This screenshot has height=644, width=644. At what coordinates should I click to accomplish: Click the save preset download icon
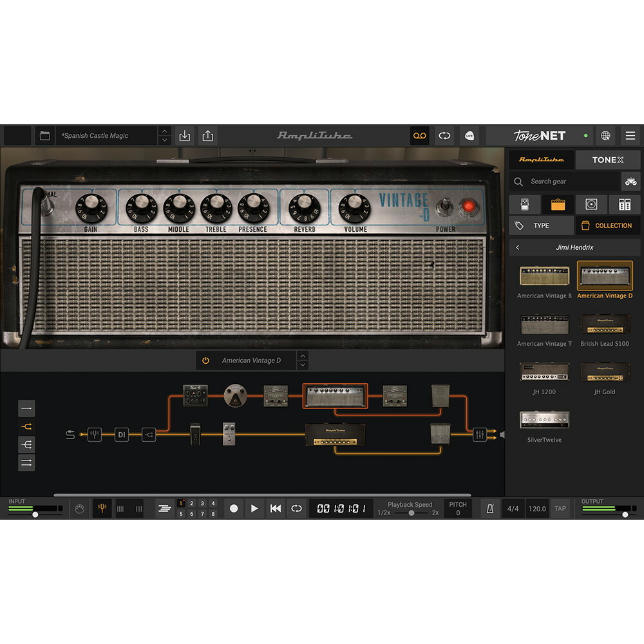185,136
